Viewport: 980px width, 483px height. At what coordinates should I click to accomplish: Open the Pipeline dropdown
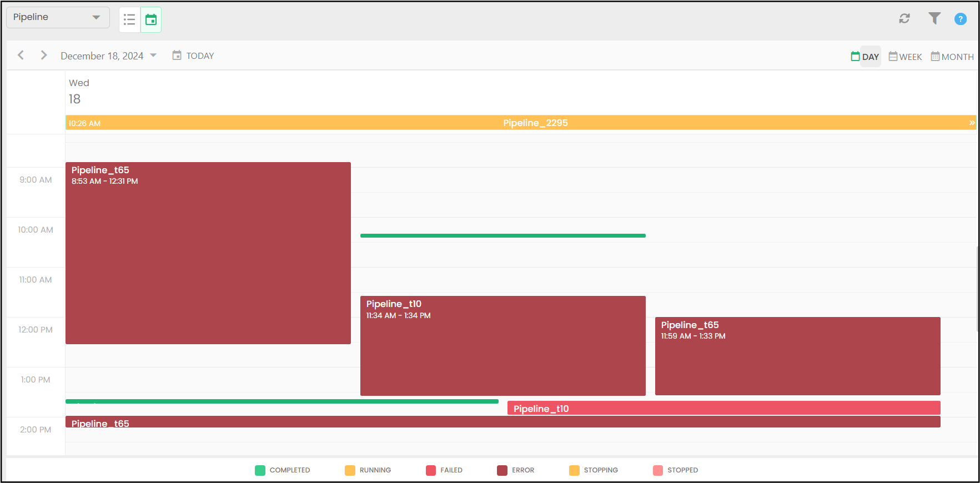point(57,17)
